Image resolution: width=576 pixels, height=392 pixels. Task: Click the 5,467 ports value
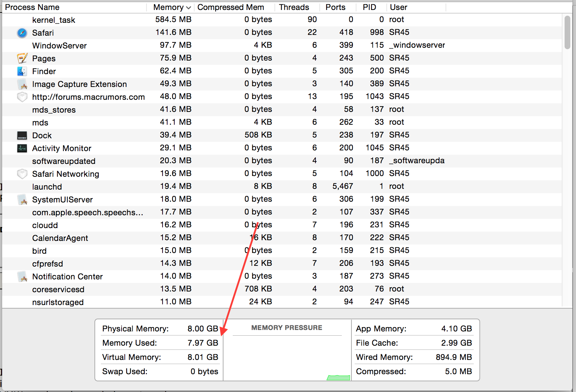tap(343, 186)
